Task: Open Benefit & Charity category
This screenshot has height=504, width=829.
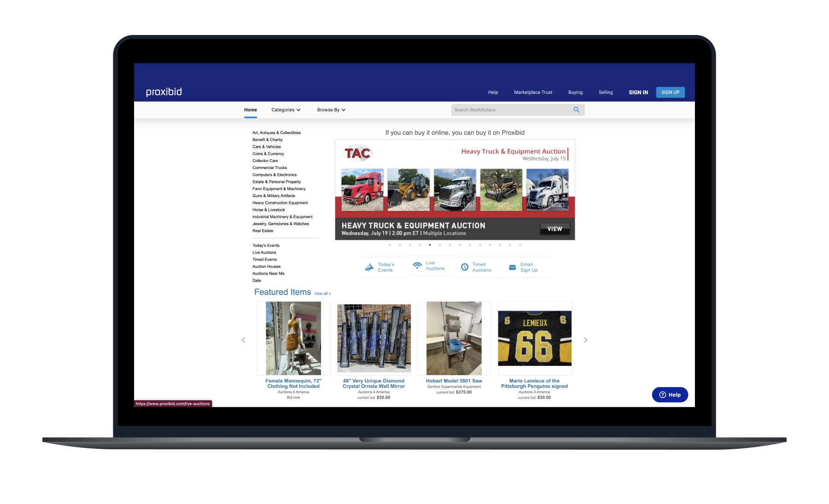Action: click(x=268, y=139)
